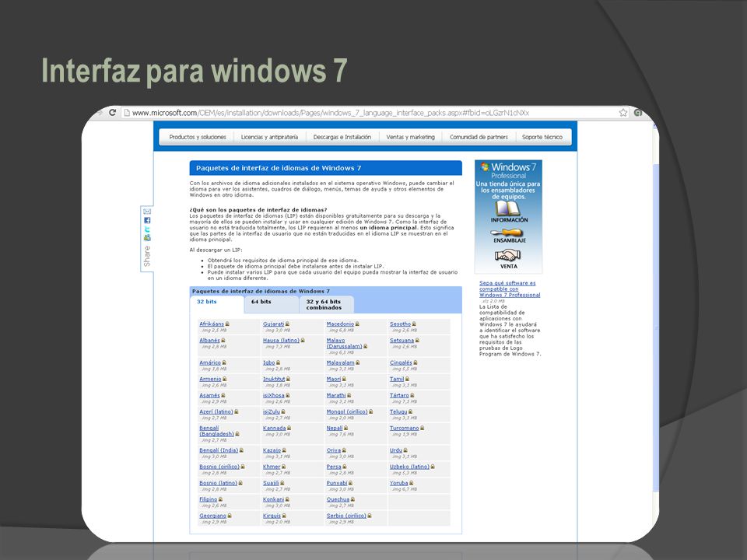Screen dimensions: 747x560
Task: Download the Punyabí language pack
Action: click(337, 483)
